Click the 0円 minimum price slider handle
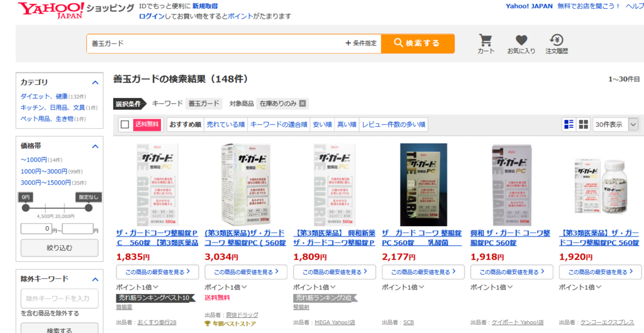 25,208
